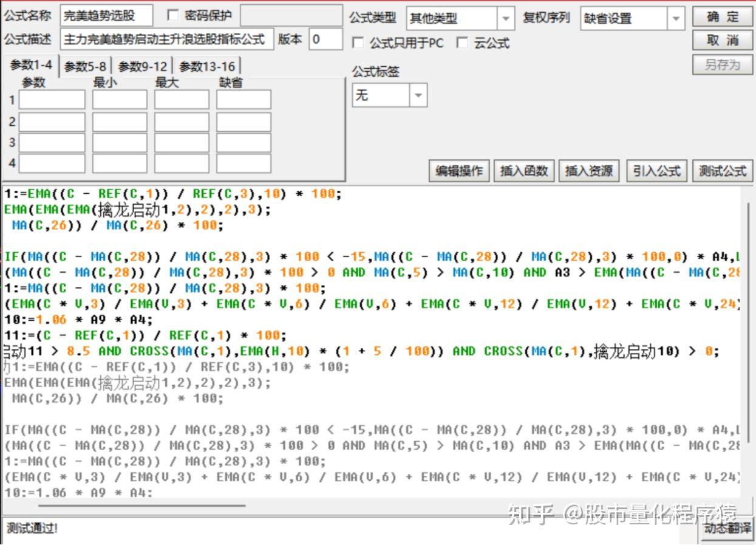Click row 4 参数 name field
Image resolution: width=756 pixels, height=545 pixels.
point(52,163)
